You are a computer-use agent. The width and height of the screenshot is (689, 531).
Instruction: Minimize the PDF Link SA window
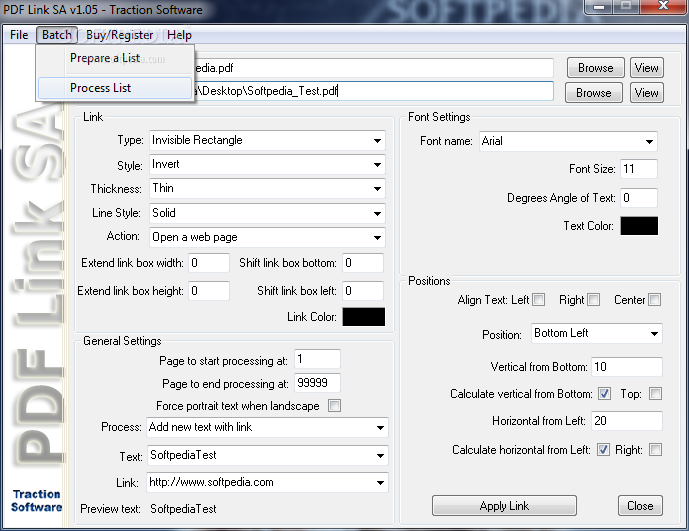tap(599, 6)
